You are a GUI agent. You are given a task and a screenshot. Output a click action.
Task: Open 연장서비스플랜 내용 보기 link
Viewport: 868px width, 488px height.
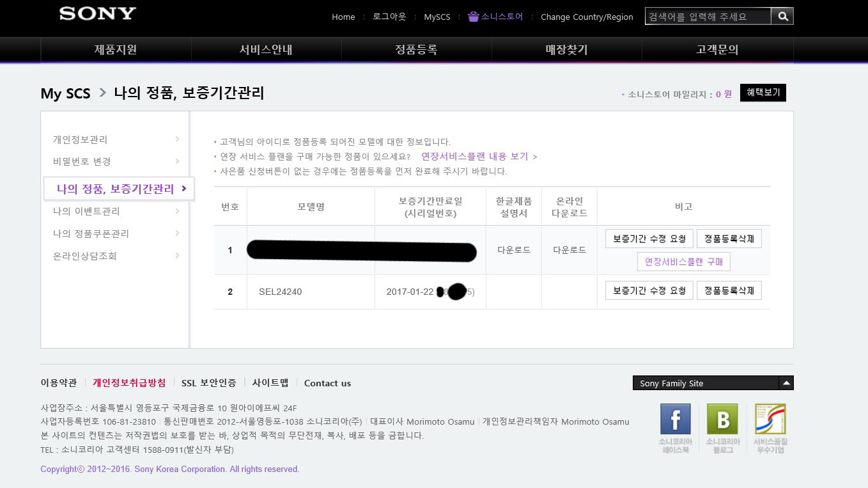pyautogui.click(x=479, y=157)
